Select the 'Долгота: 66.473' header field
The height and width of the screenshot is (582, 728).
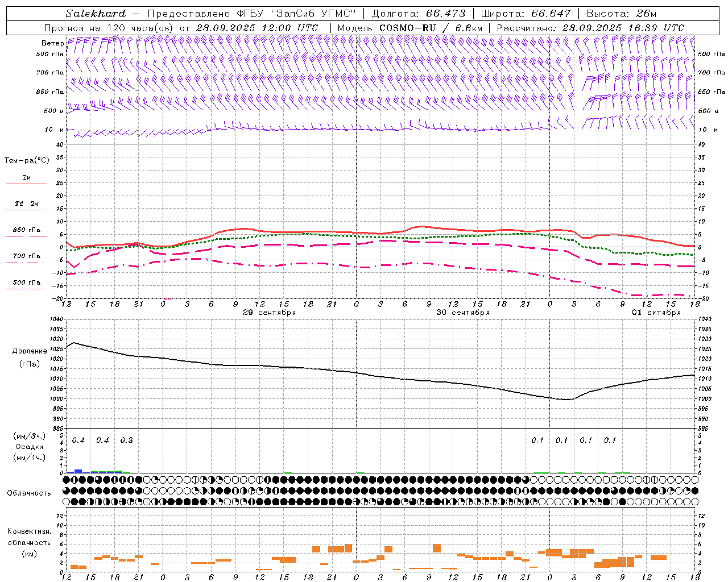click(x=419, y=14)
